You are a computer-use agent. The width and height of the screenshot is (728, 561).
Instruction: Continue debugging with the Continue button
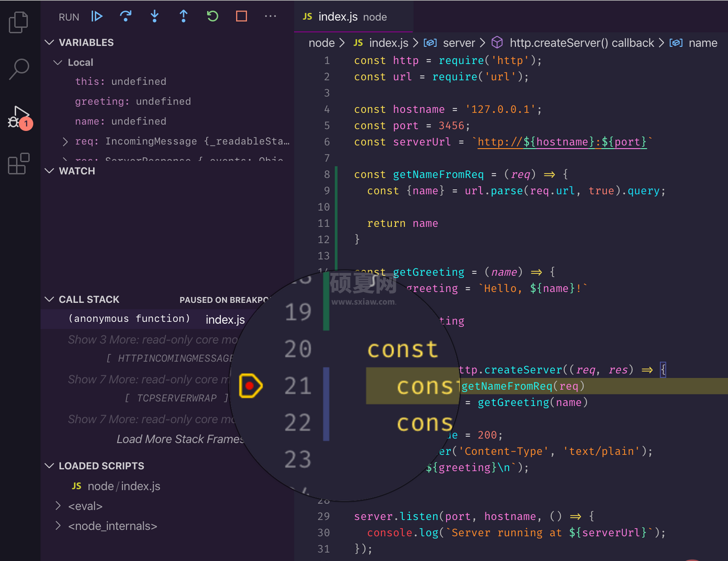pos(97,16)
